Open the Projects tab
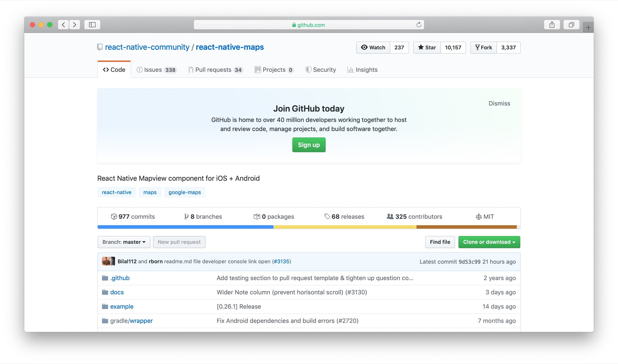The image size is (618, 364). tap(274, 70)
